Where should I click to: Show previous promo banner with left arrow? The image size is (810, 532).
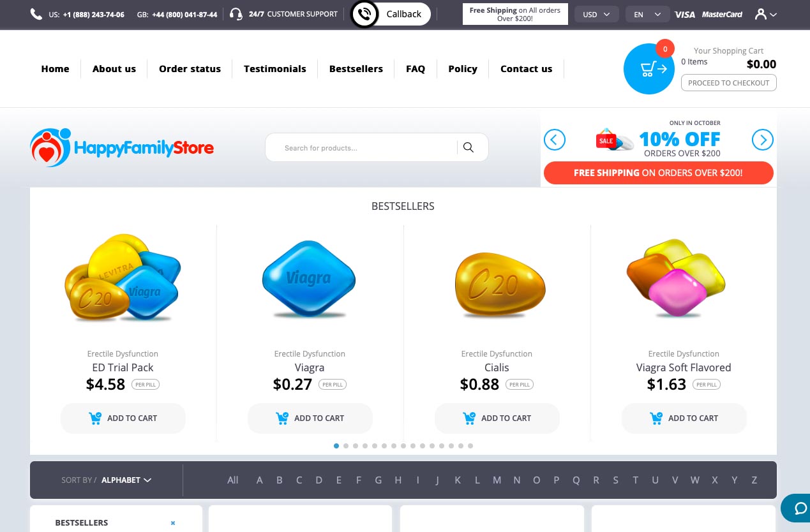[555, 140]
